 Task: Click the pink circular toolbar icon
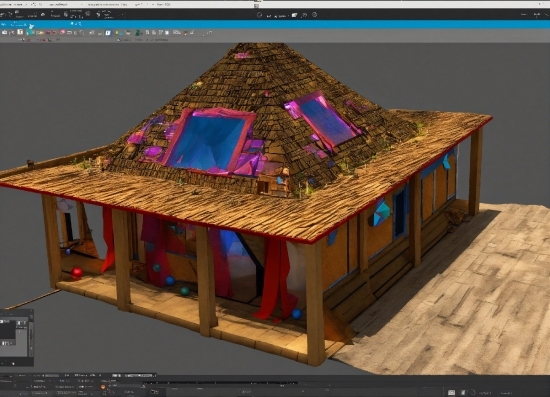pos(62,32)
